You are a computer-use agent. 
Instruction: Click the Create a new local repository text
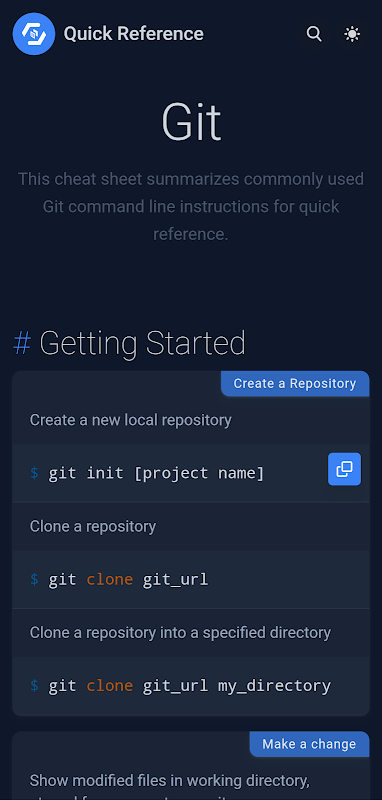[x=131, y=420]
